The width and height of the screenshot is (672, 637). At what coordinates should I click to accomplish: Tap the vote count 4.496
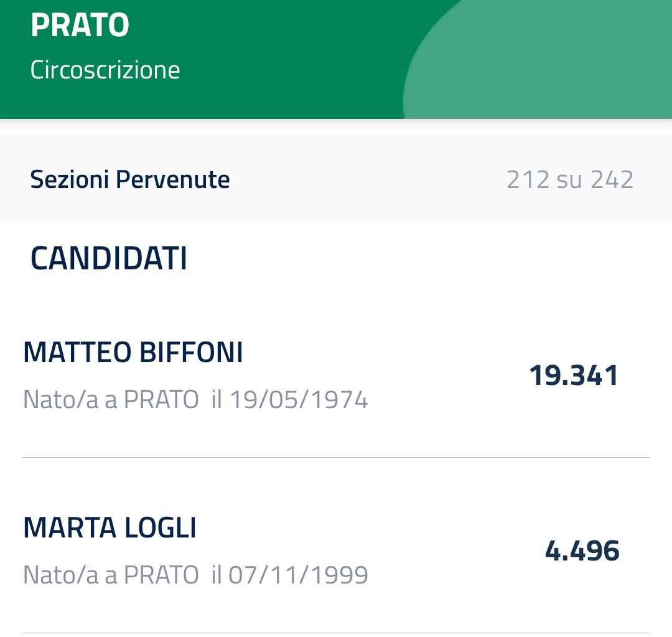tap(582, 551)
